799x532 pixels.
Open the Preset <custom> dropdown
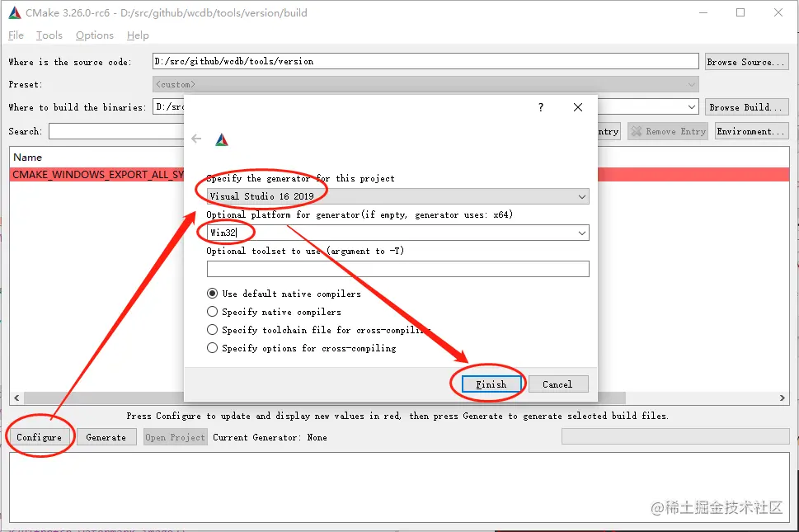425,85
